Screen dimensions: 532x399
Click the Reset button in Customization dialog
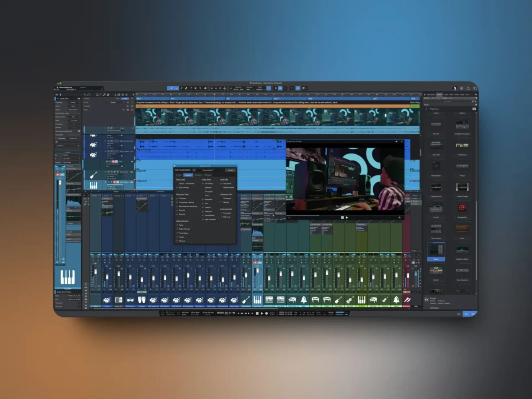(x=230, y=170)
